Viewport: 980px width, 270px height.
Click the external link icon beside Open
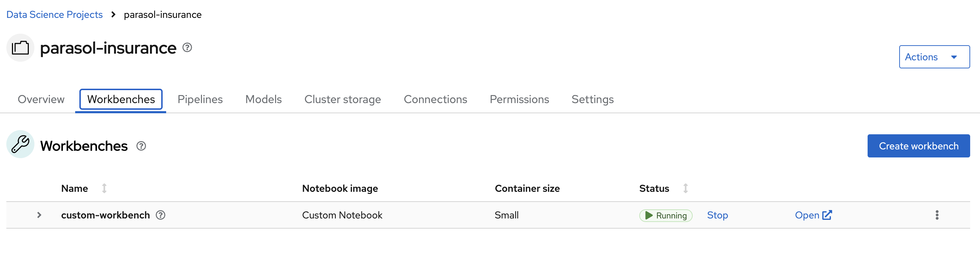[827, 215]
